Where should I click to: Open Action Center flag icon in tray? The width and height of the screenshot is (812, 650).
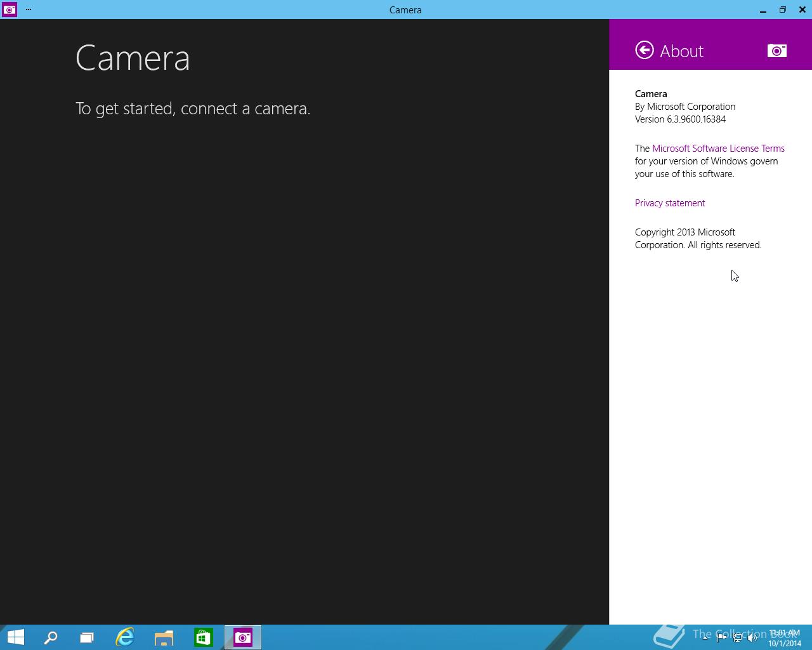pyautogui.click(x=721, y=638)
